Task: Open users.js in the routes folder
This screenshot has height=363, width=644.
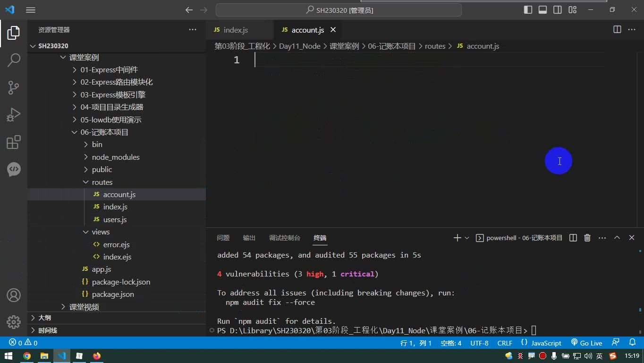Action: point(115,219)
